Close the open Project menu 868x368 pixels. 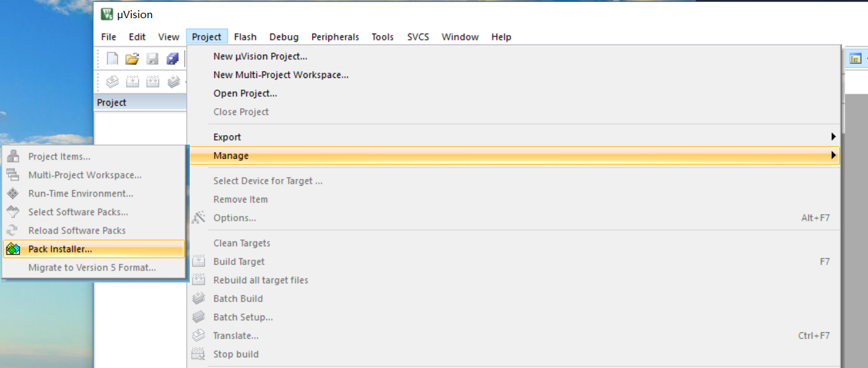[207, 37]
